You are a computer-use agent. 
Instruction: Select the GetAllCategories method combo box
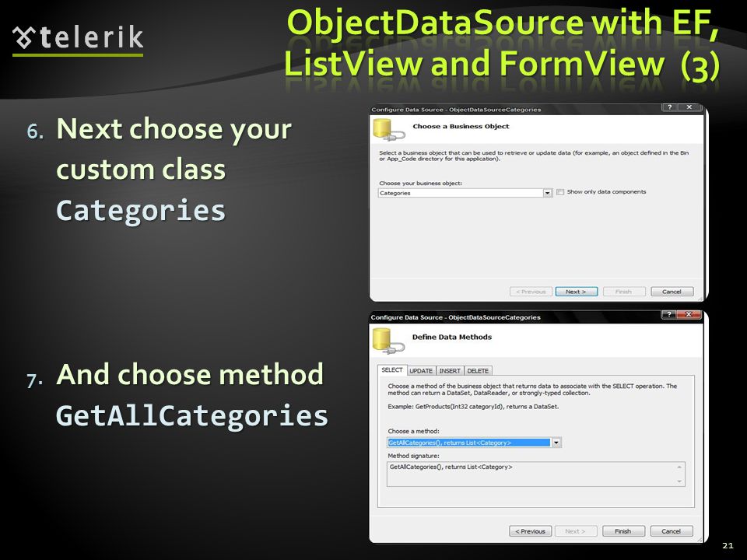pyautogui.click(x=474, y=443)
